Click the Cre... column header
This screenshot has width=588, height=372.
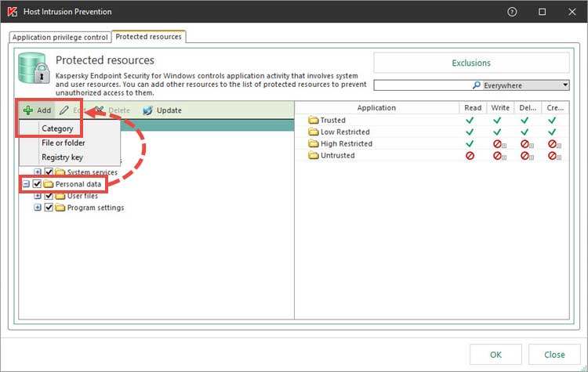tap(555, 108)
